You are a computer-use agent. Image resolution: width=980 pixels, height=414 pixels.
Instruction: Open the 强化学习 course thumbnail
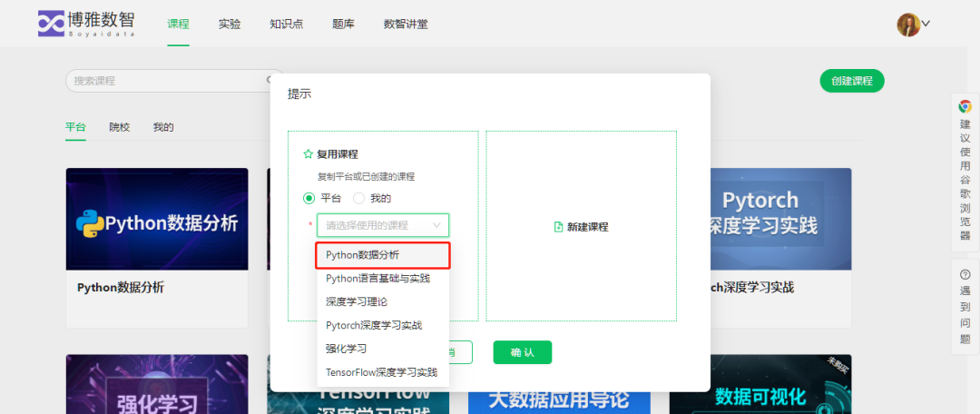157,384
